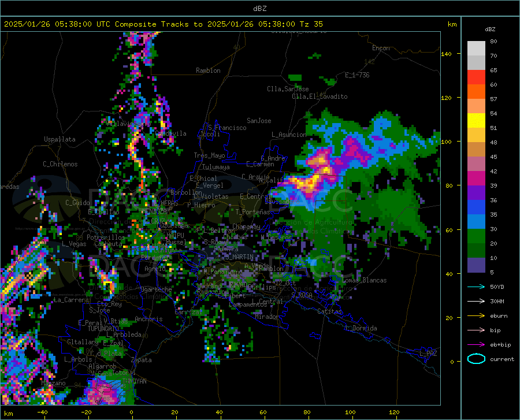The height and width of the screenshot is (420, 520).
Task: Pick the dark green 10–20 dBZ swatch
Action: coord(476,251)
